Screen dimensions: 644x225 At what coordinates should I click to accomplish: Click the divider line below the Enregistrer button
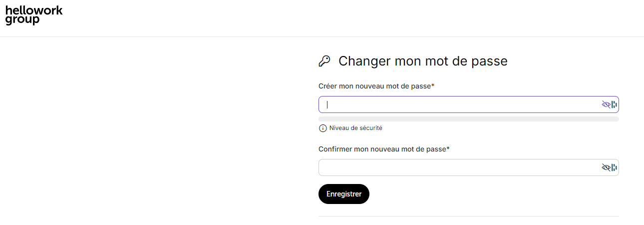469,216
